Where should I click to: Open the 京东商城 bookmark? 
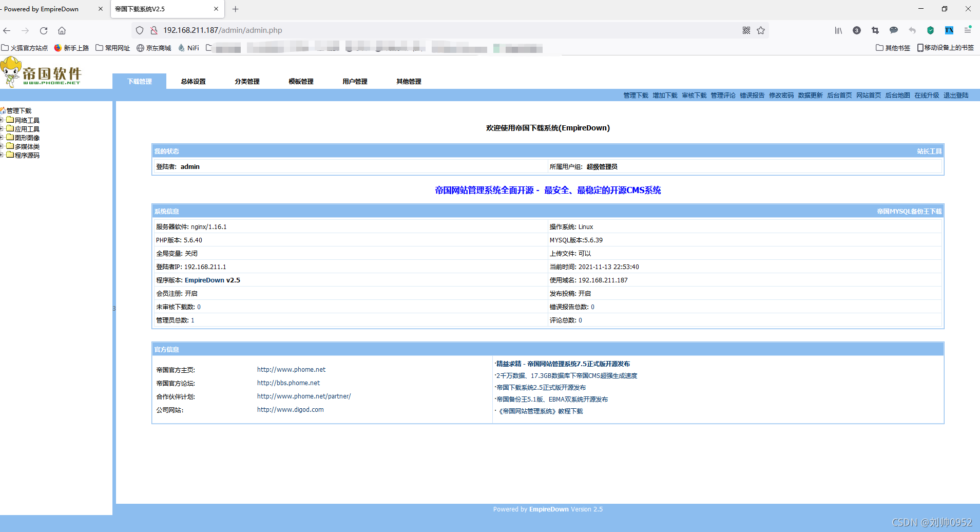coord(154,48)
